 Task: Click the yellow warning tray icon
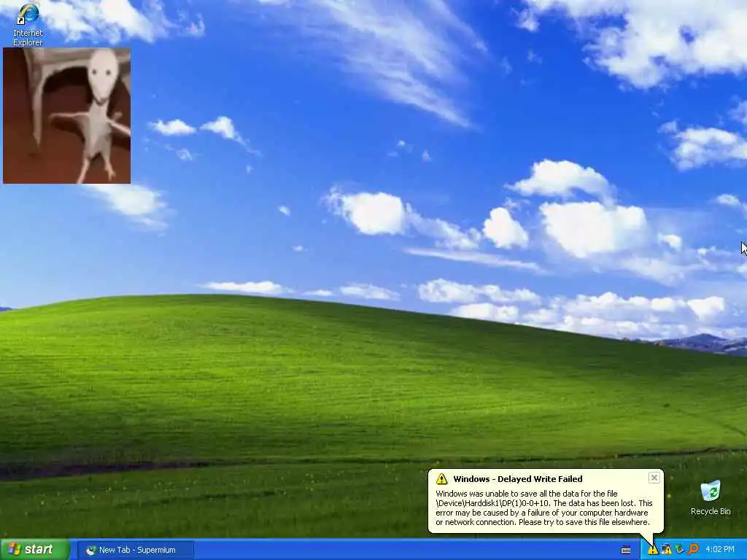point(653,550)
